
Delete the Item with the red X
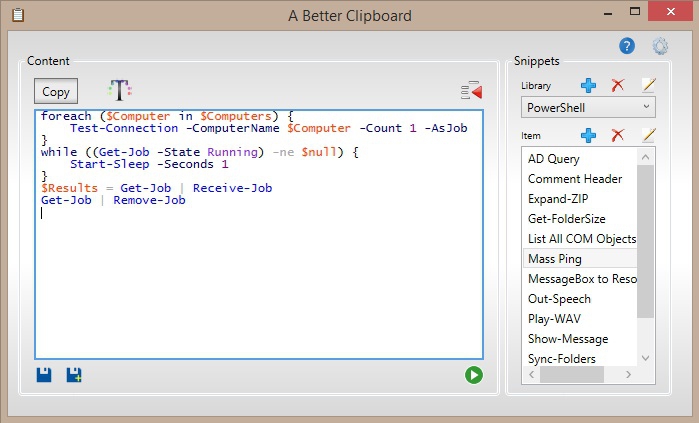[x=618, y=135]
